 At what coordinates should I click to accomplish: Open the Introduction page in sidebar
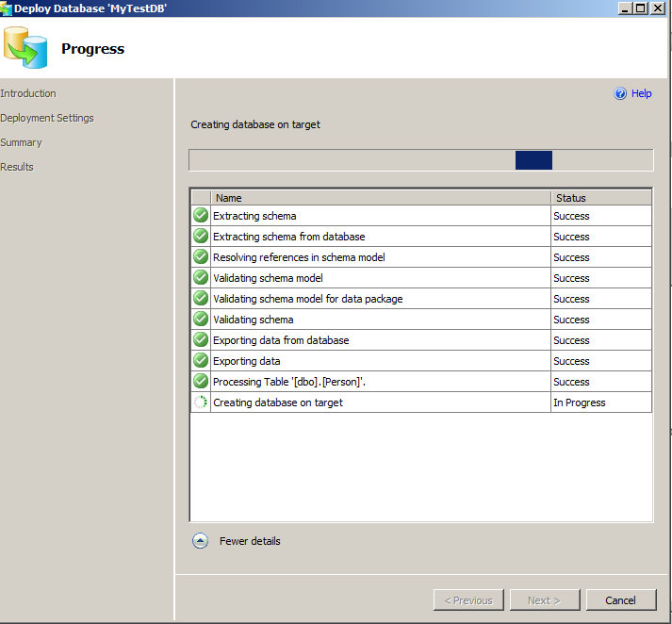pyautogui.click(x=28, y=93)
